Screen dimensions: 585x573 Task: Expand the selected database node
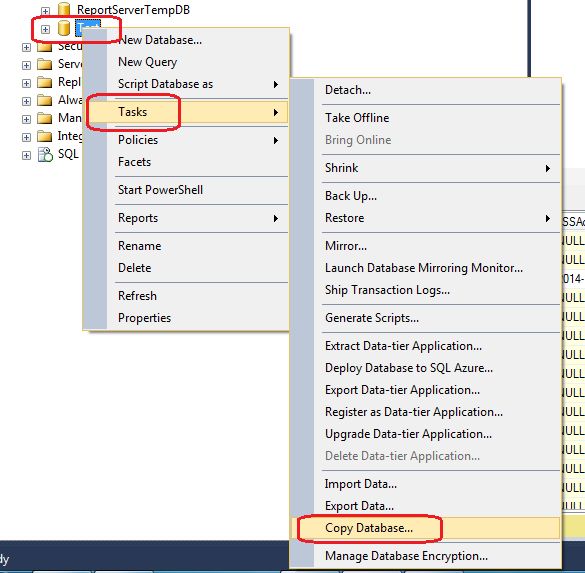click(x=45, y=29)
